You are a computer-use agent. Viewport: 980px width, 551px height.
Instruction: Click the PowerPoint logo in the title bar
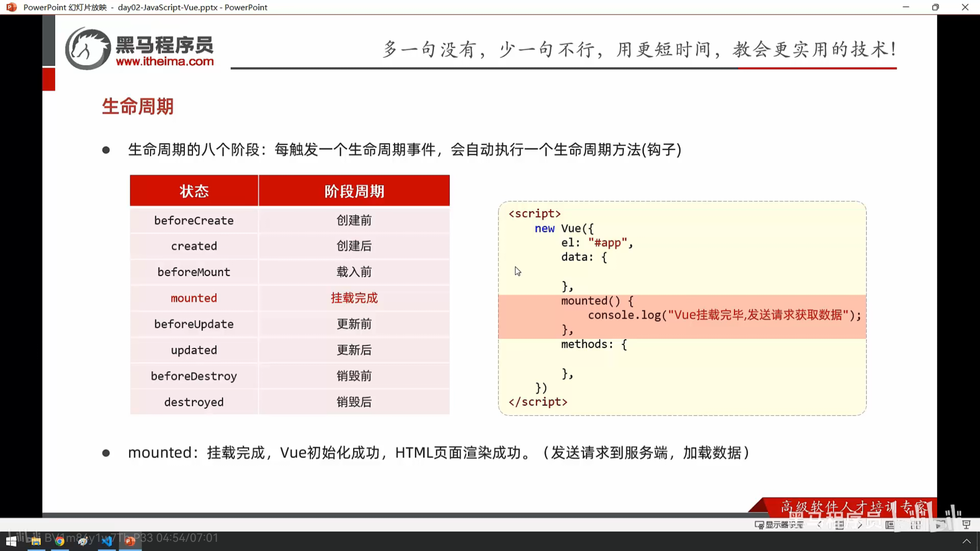coord(11,7)
